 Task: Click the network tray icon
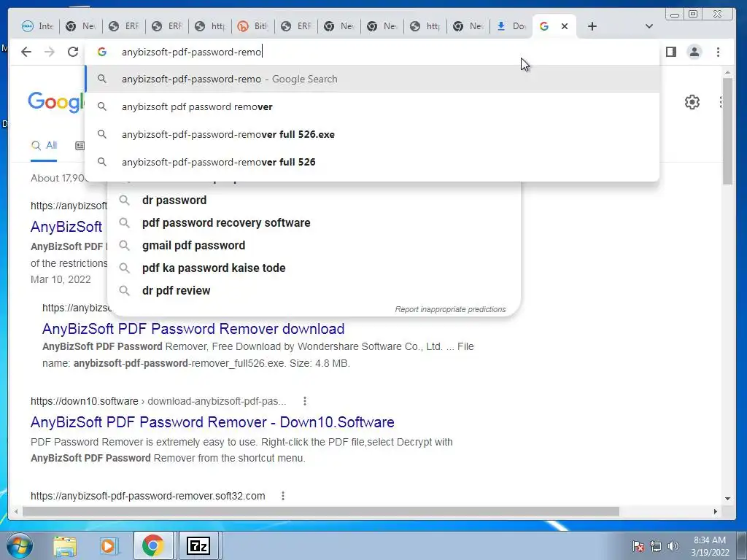(656, 546)
